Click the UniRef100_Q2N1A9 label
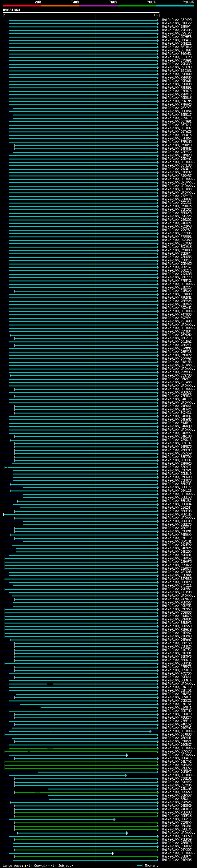The image size is (197, 868). pos(177,789)
